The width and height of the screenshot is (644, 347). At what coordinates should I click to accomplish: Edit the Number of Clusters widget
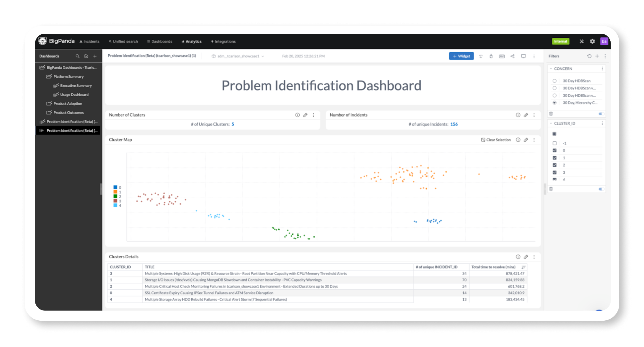pos(305,115)
